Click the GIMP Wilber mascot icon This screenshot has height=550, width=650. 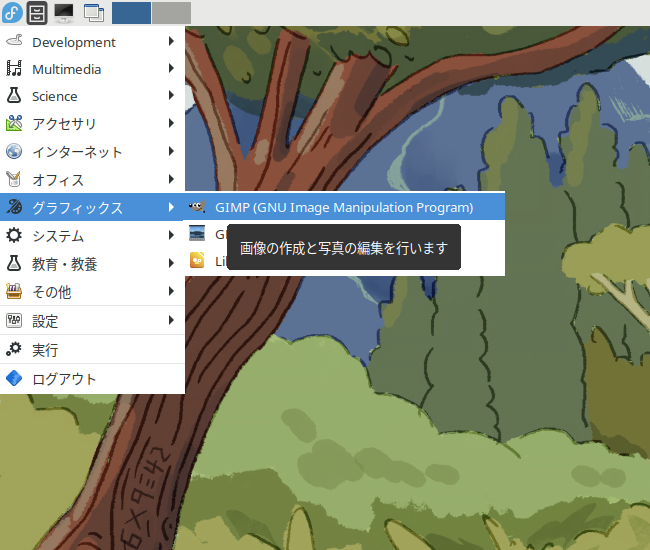click(x=197, y=206)
